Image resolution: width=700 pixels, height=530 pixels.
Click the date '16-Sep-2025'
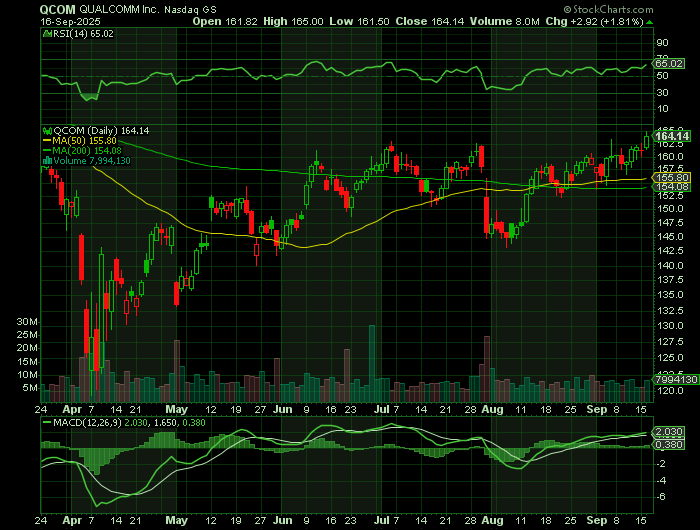point(70,21)
